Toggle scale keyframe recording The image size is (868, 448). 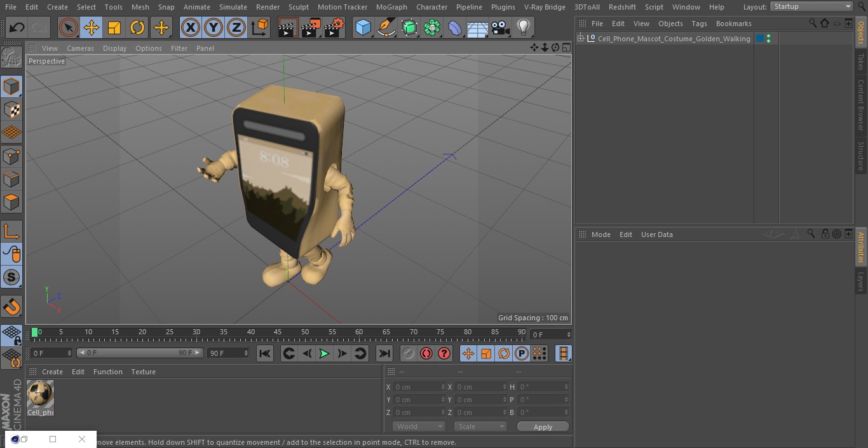click(486, 353)
